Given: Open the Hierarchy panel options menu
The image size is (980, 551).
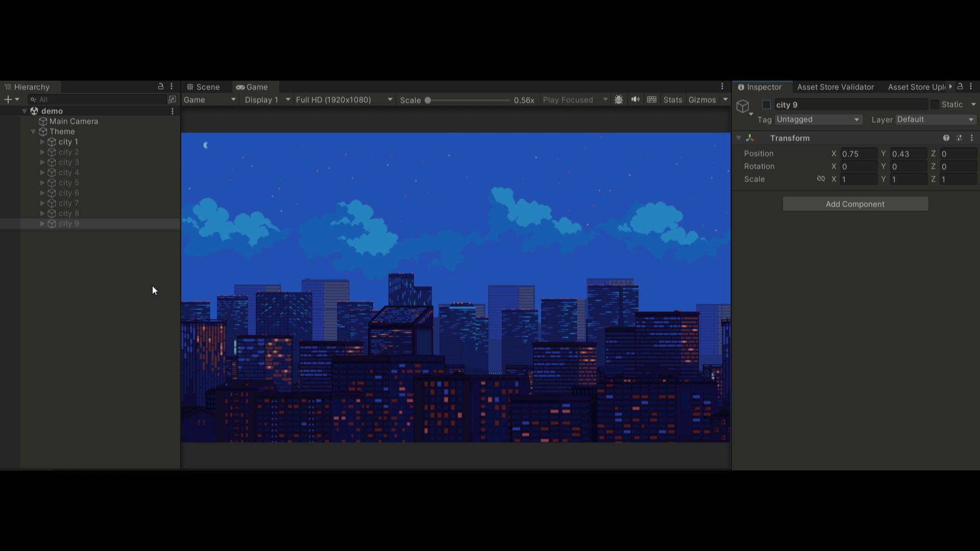Looking at the screenshot, I should pos(171,87).
